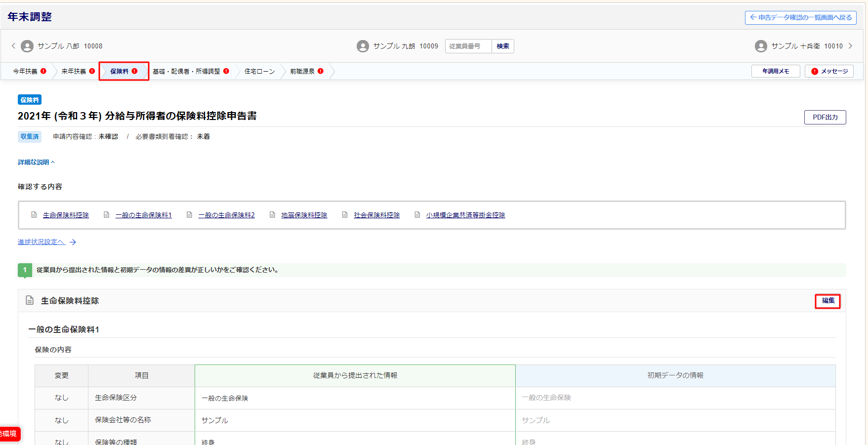The image size is (868, 445).
Task: Select the 保険料 tab
Action: [x=124, y=71]
